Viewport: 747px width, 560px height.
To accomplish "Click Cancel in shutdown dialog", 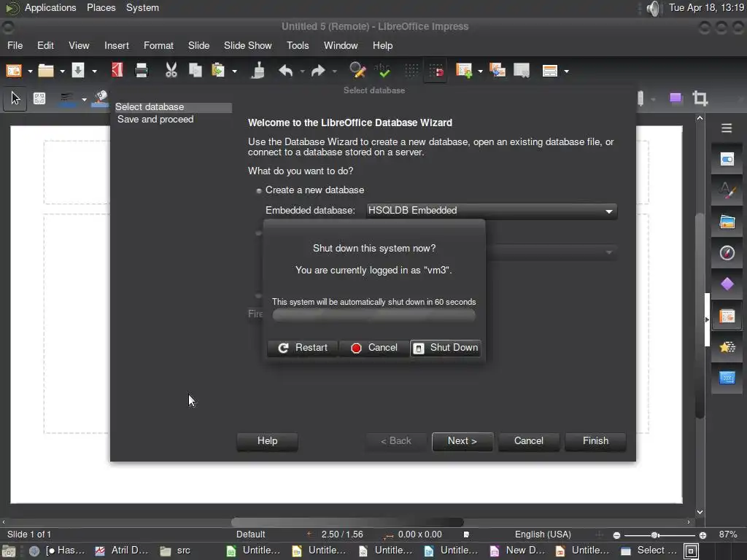I will (374, 348).
